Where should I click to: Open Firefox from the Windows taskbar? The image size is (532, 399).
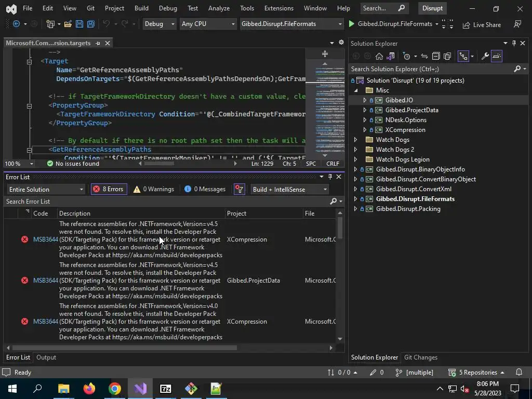[89, 389]
